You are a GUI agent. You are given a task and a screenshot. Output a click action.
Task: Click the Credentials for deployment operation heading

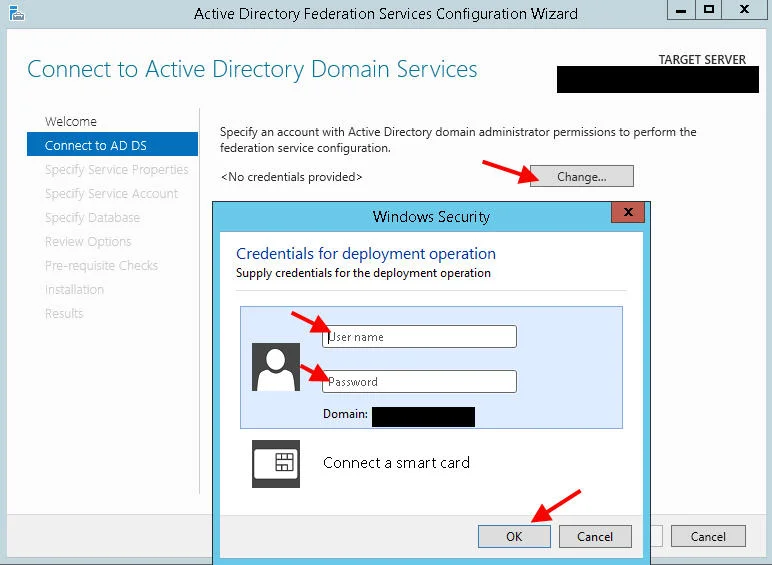pyautogui.click(x=366, y=253)
